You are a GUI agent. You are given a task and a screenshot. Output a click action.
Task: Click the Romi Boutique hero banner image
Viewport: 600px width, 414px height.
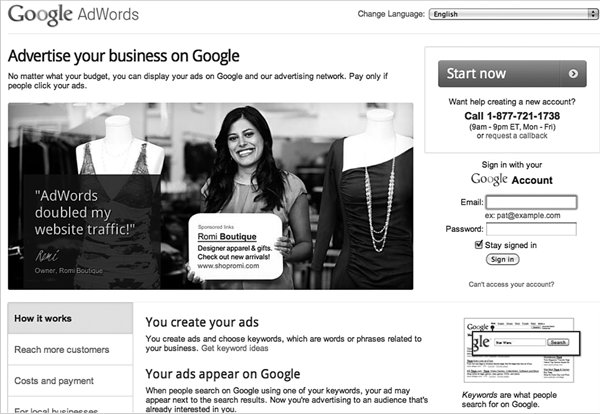pyautogui.click(x=210, y=196)
